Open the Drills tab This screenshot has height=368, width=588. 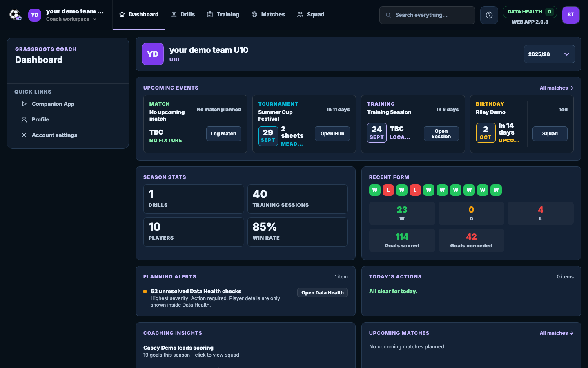183,14
